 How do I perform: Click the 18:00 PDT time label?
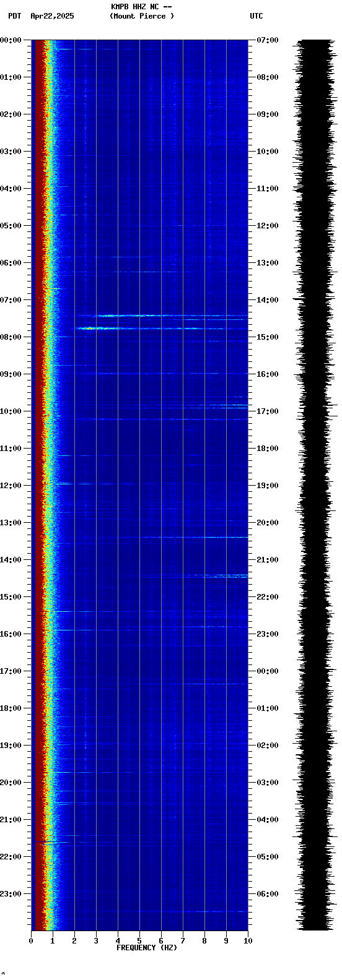(x=11, y=708)
